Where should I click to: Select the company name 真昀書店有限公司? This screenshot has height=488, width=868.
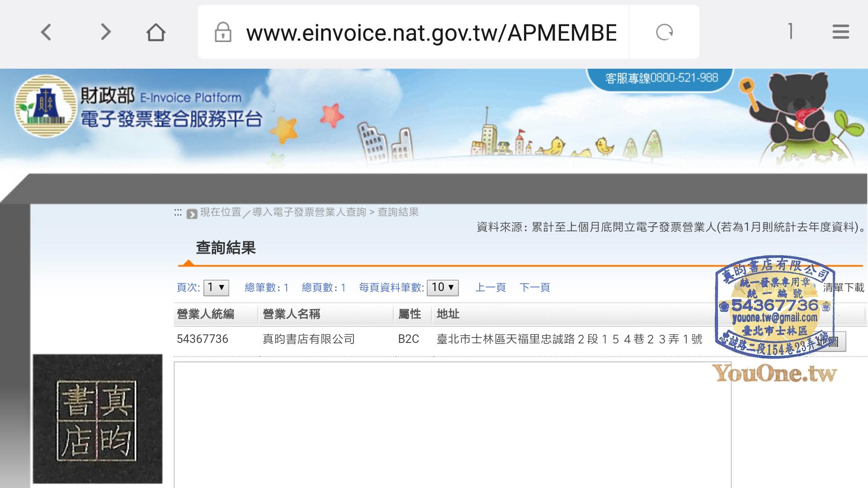pyautogui.click(x=309, y=339)
